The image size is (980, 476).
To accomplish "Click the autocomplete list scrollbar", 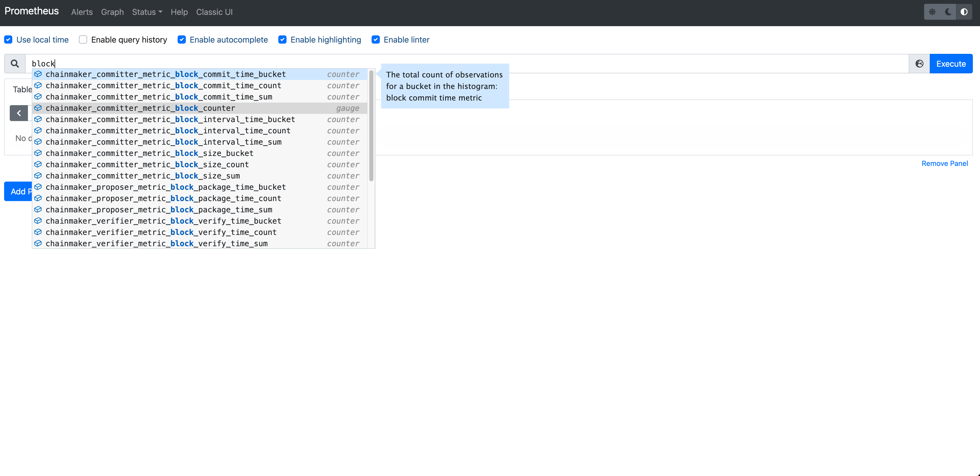I will click(x=371, y=126).
